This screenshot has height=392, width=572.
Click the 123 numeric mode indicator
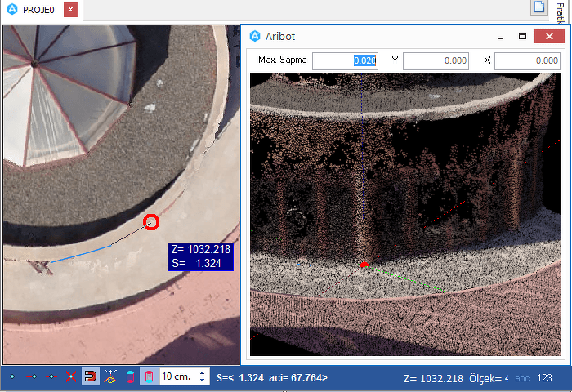tap(545, 378)
